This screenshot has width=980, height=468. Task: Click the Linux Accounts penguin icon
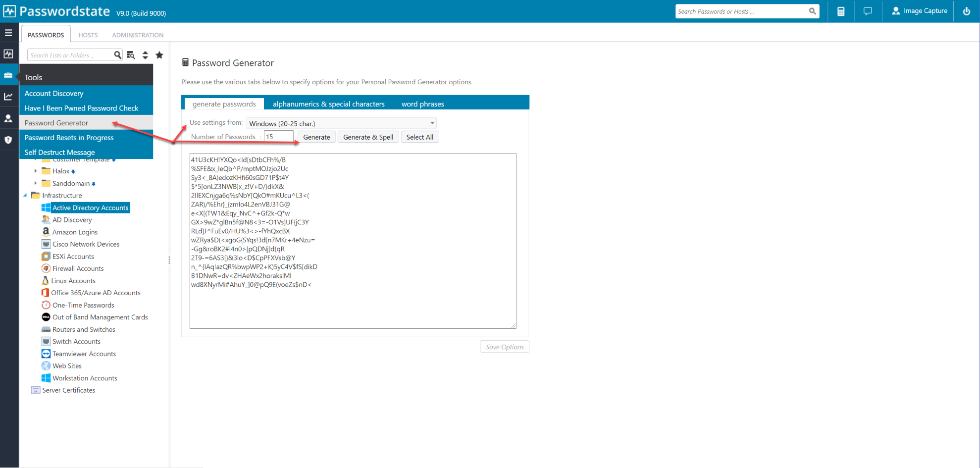point(45,281)
